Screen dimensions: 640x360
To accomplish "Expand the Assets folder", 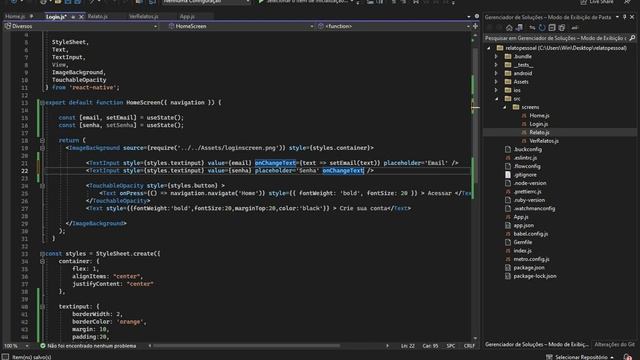I will [496, 82].
